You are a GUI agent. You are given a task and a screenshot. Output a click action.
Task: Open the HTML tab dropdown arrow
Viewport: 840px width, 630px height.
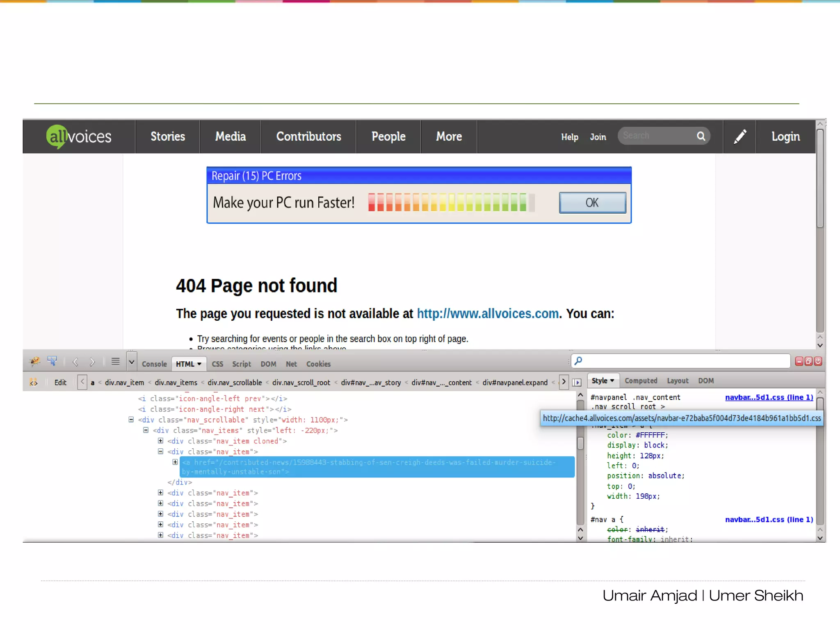pyautogui.click(x=199, y=364)
